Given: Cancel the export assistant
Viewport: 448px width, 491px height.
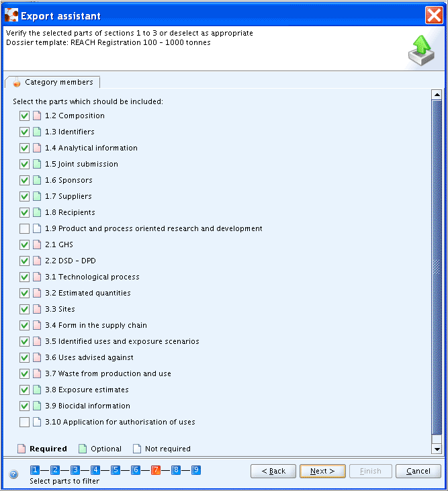Looking at the screenshot, I should tap(418, 471).
